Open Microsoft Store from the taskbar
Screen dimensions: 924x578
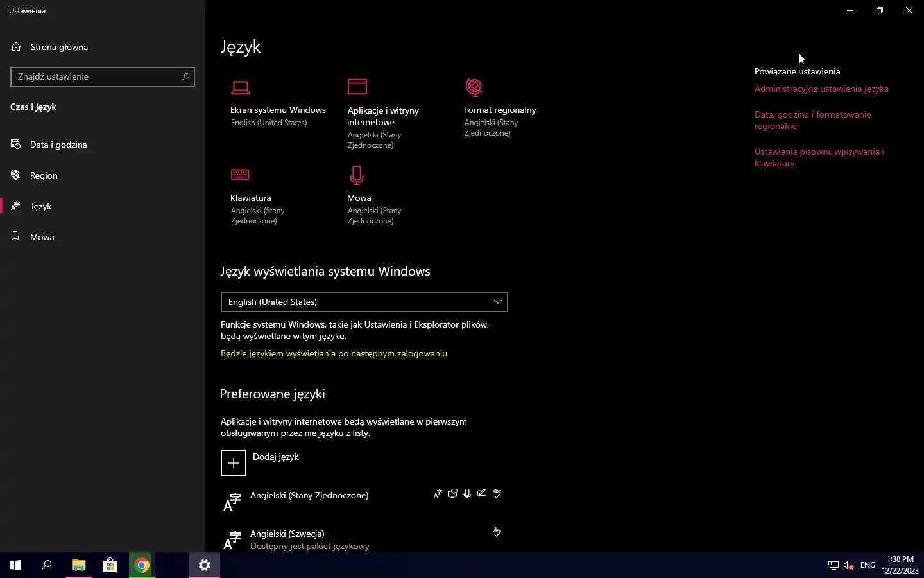click(110, 565)
